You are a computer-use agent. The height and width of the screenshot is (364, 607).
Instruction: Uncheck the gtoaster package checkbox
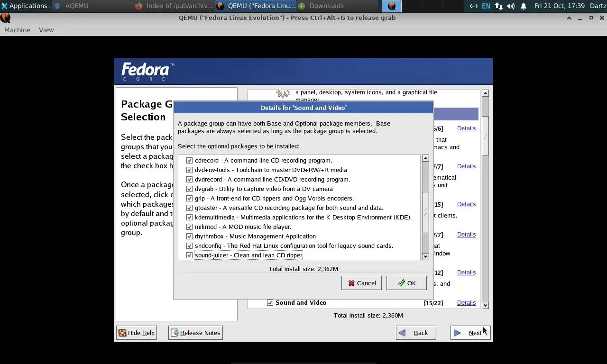(x=190, y=208)
